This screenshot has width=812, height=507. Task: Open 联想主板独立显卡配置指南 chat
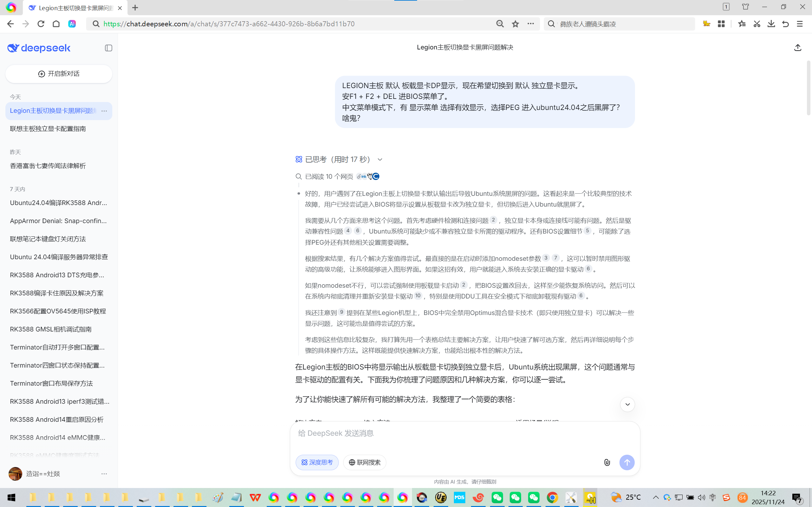(x=48, y=129)
